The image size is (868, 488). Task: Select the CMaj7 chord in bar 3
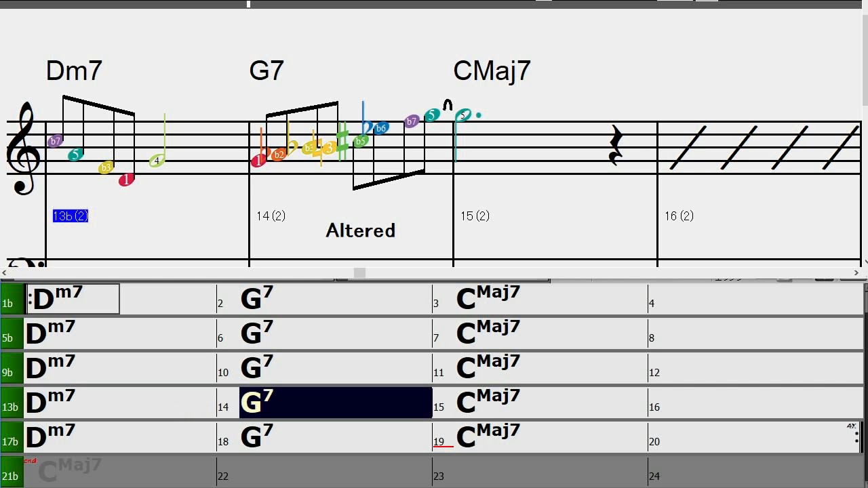click(x=488, y=298)
